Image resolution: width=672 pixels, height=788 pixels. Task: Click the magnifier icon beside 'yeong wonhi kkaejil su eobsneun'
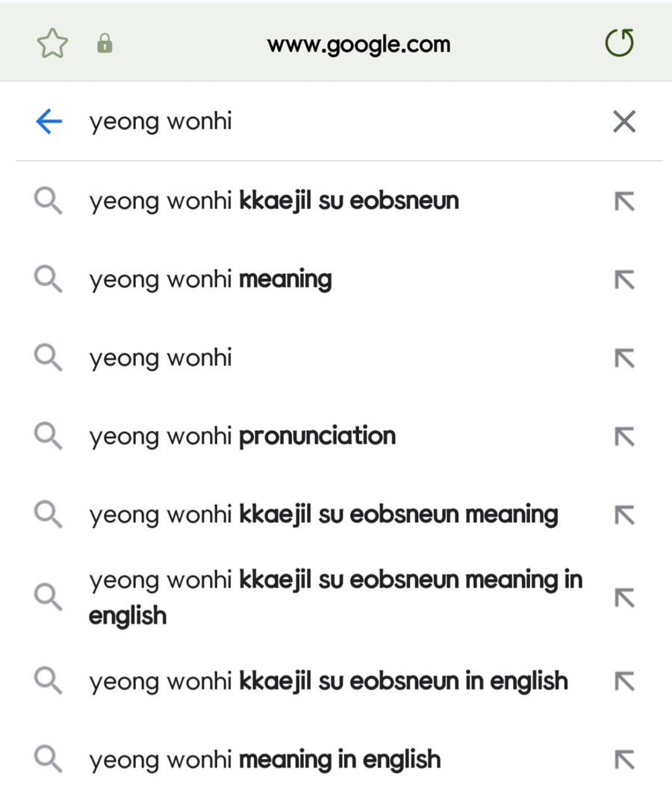coord(48,201)
